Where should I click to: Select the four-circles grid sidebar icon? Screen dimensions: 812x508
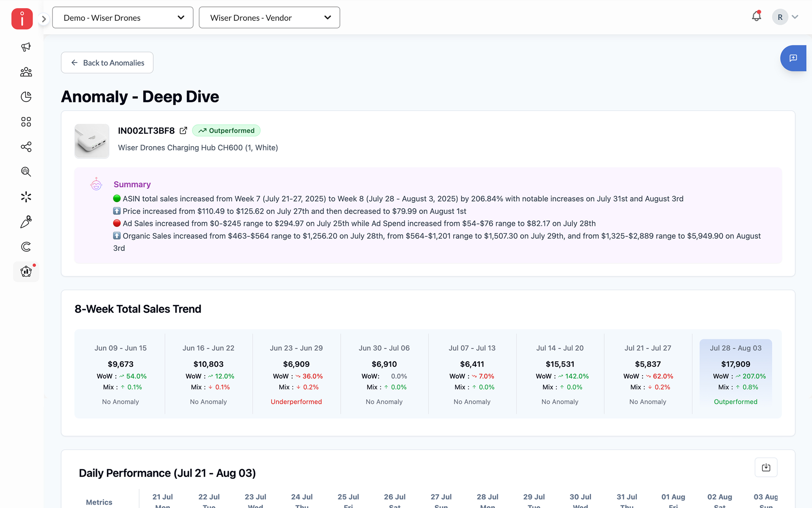[x=26, y=122]
